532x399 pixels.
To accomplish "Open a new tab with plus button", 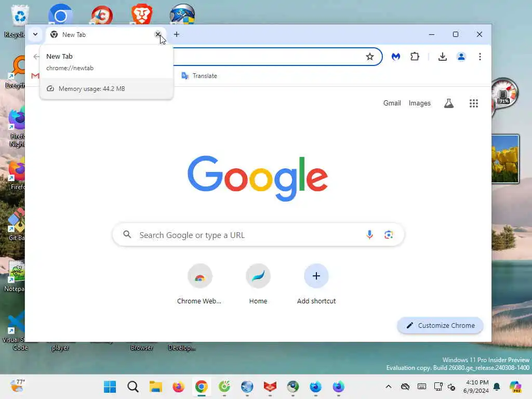I will (x=177, y=34).
